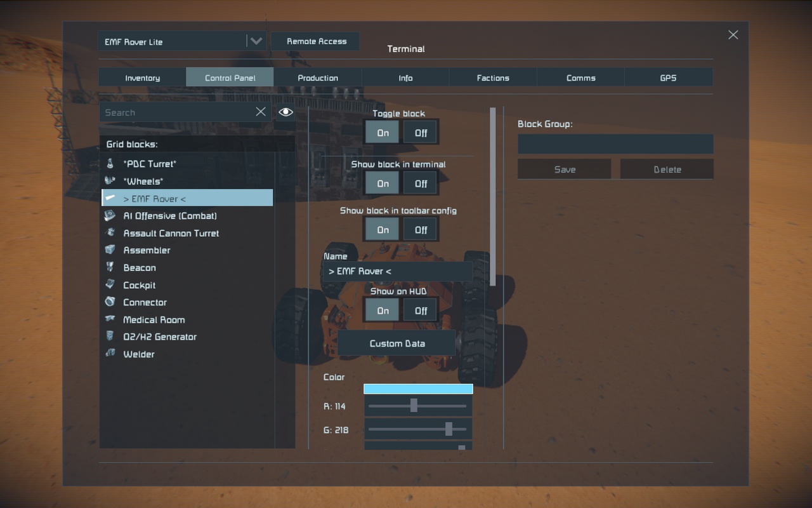Set Show block in toolbar config Off
This screenshot has width=812, height=508.
[x=421, y=229]
